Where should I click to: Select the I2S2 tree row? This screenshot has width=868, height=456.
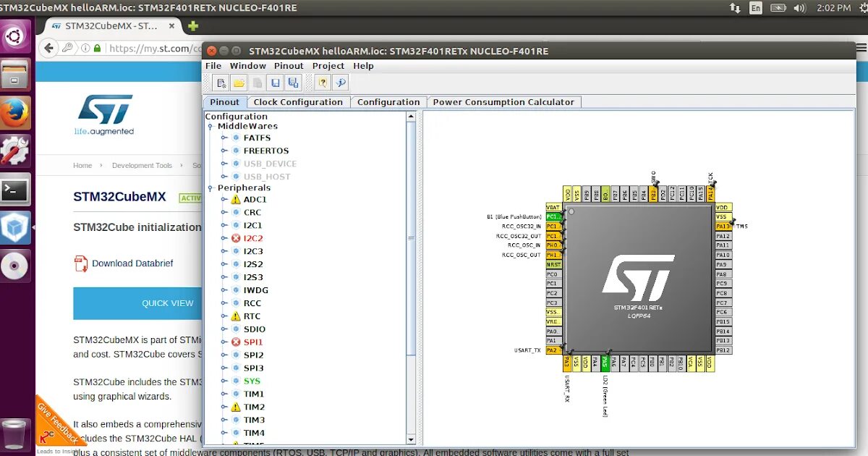253,264
